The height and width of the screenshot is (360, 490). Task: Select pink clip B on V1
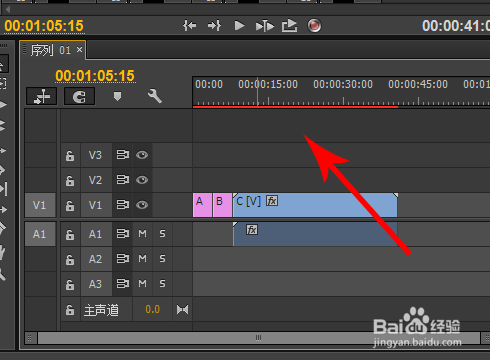(x=222, y=205)
